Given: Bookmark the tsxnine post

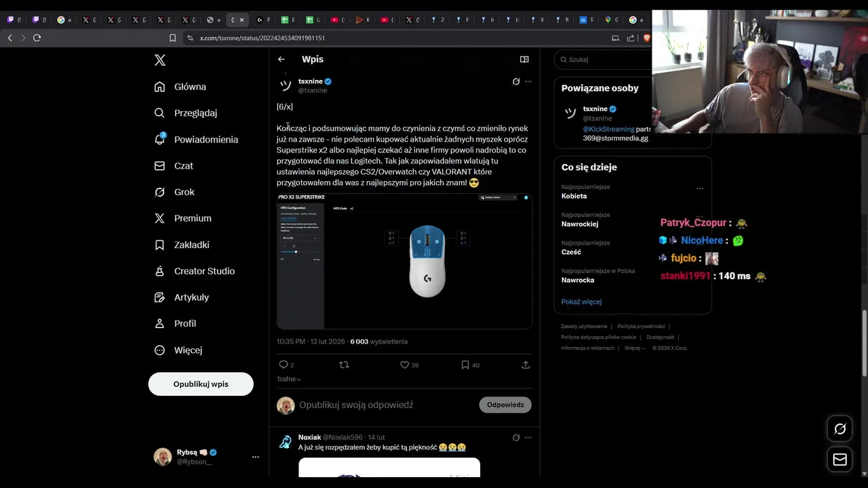Looking at the screenshot, I should 465,365.
